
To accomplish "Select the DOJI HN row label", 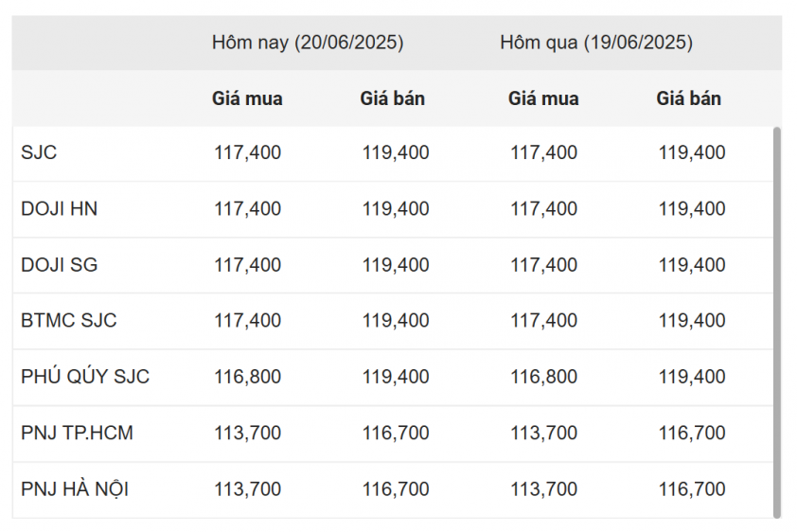I will pos(59,209).
